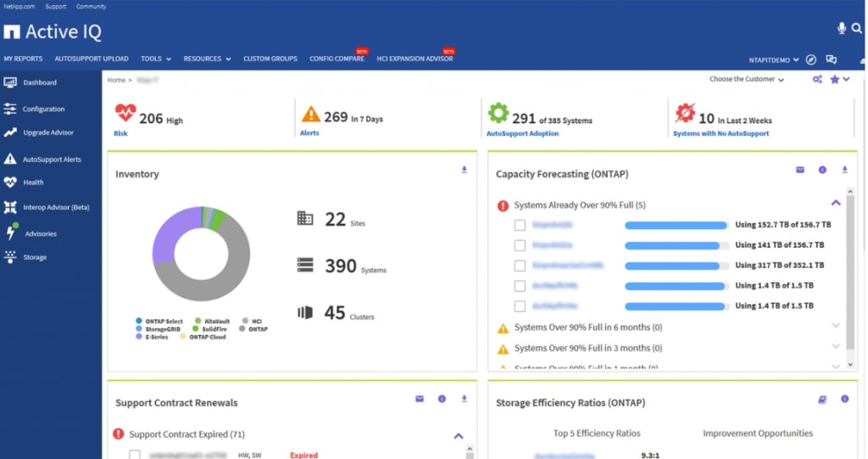Open Upgrade Advisor in the sidebar
The image size is (868, 459).
48,133
